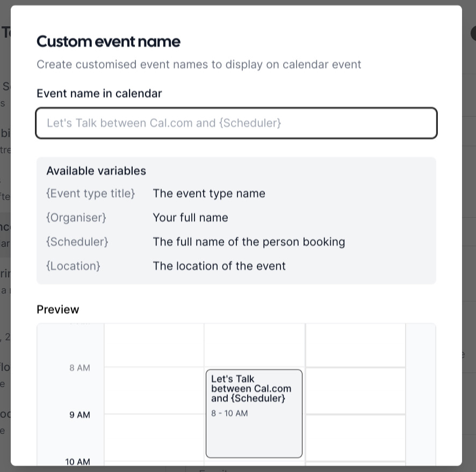476x472 pixels.
Task: Click the 'Event name in calendar' label
Action: (x=99, y=93)
